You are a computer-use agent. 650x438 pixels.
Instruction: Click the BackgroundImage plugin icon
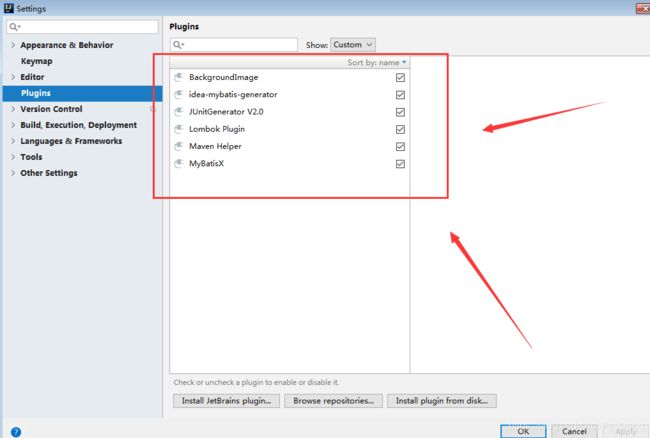click(x=179, y=77)
